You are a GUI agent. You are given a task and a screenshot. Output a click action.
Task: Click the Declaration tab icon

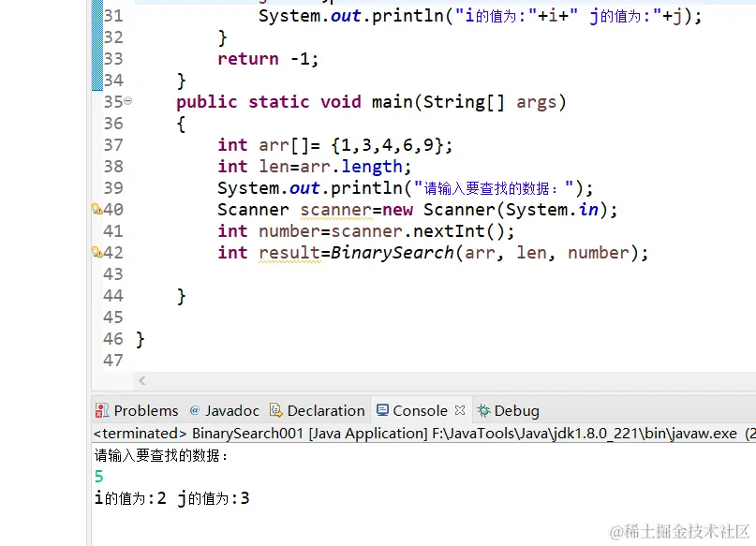point(275,410)
